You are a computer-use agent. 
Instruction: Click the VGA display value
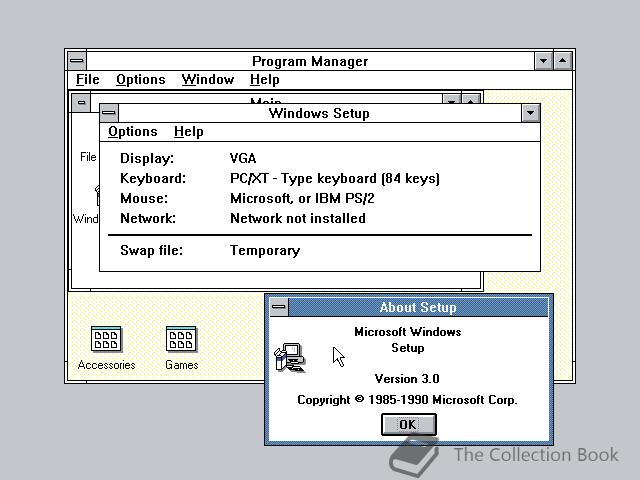[x=243, y=158]
